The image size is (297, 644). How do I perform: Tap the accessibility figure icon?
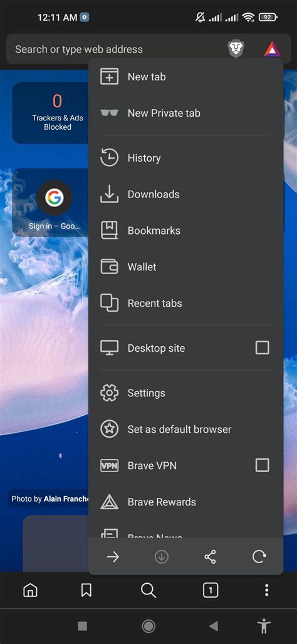click(265, 626)
